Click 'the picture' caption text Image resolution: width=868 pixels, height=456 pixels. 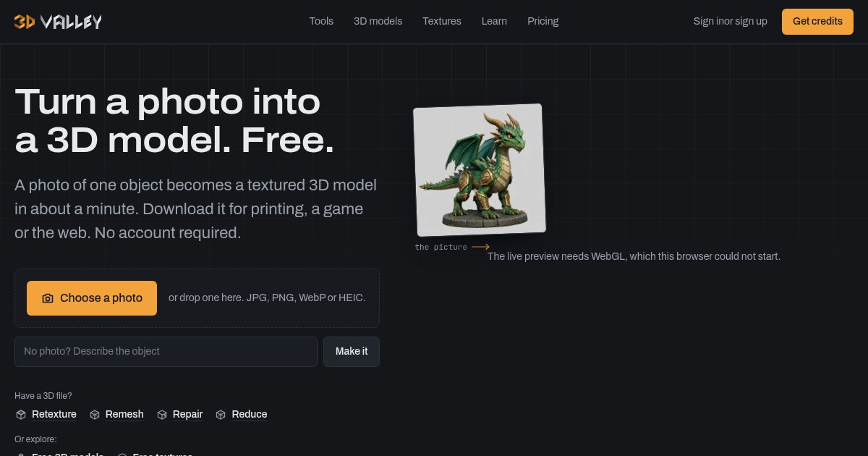441,247
